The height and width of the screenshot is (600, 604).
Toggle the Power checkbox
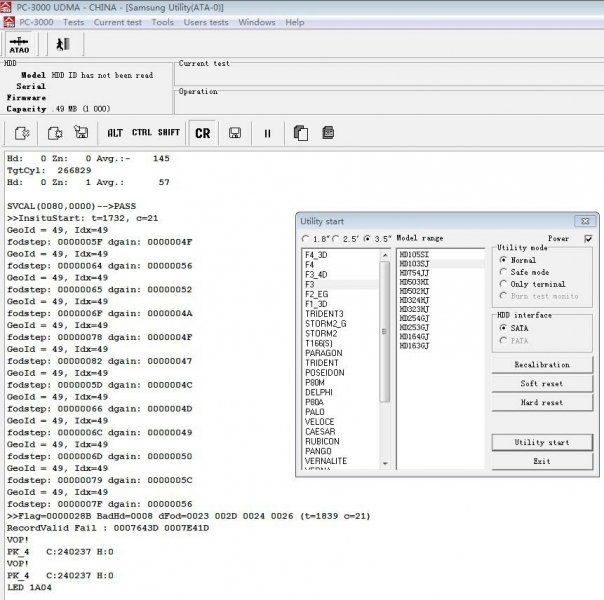(588, 239)
